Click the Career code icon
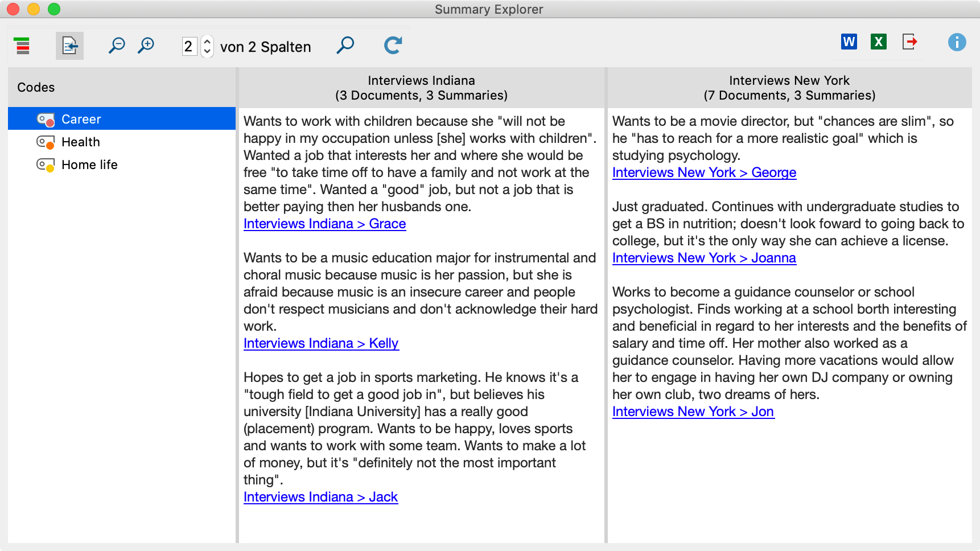The height and width of the screenshot is (551, 980). tap(46, 120)
